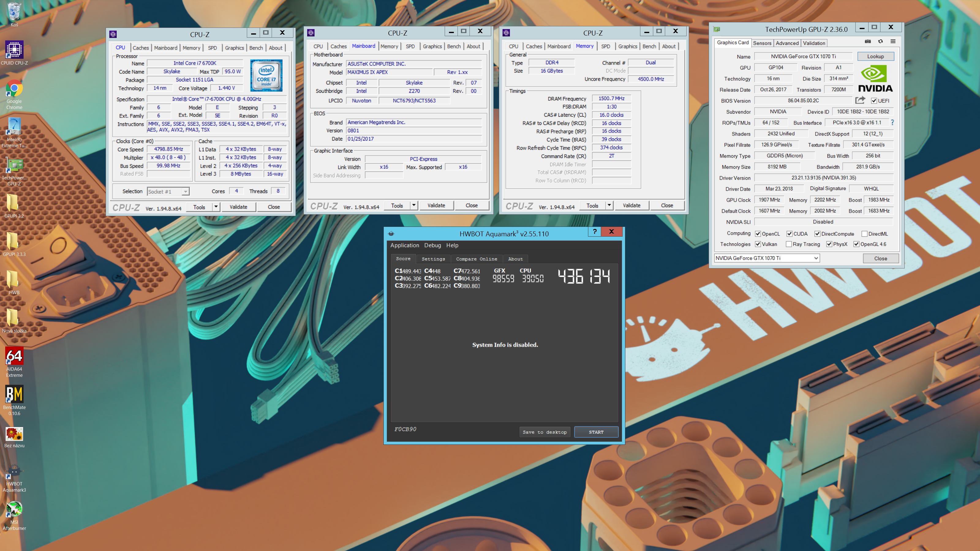Click Close button in GPU-Z window

pyautogui.click(x=880, y=258)
